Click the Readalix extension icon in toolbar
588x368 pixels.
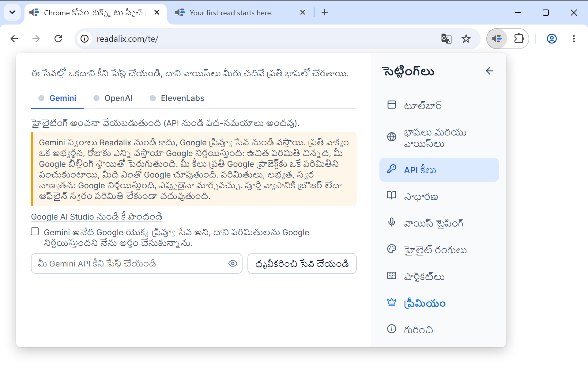pos(497,39)
